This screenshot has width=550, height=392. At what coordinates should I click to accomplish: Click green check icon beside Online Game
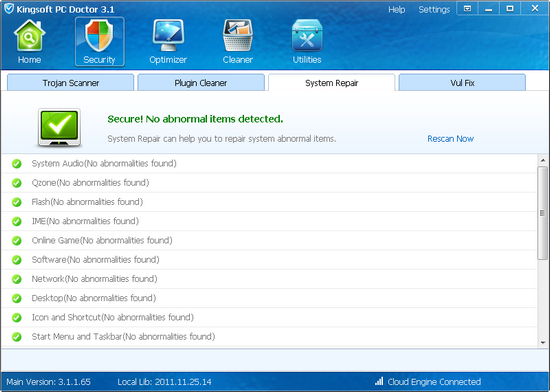click(x=16, y=241)
